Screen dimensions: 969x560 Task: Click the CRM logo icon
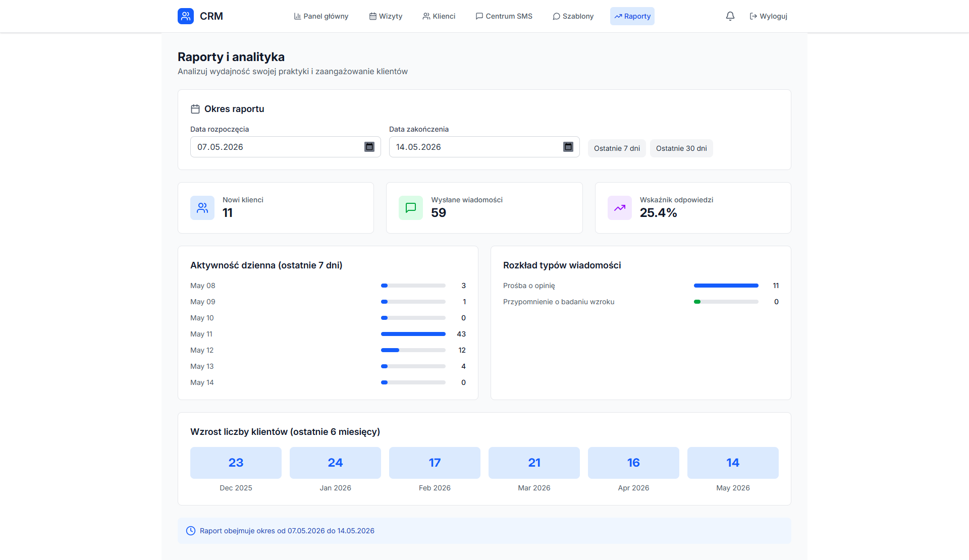[186, 16]
